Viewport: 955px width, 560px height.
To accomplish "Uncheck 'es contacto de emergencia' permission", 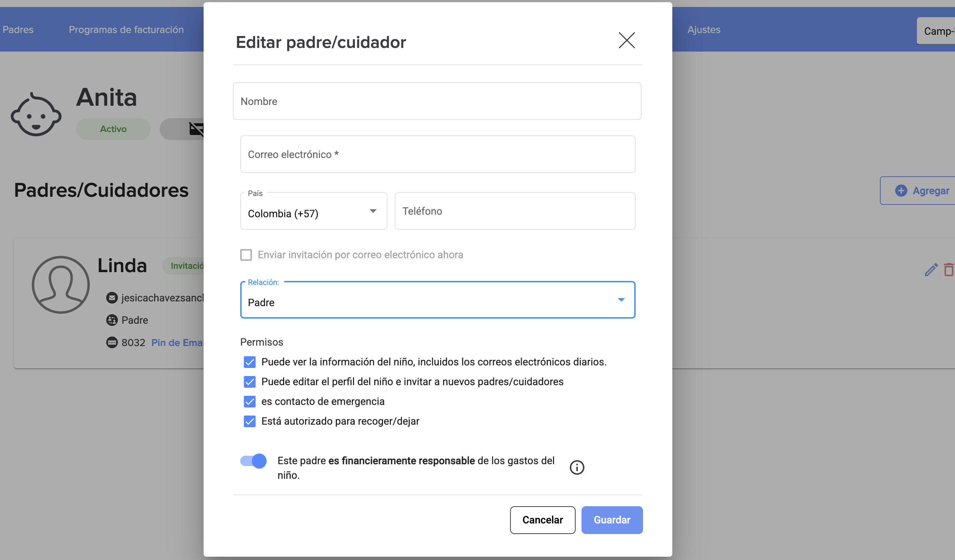I will pyautogui.click(x=250, y=401).
